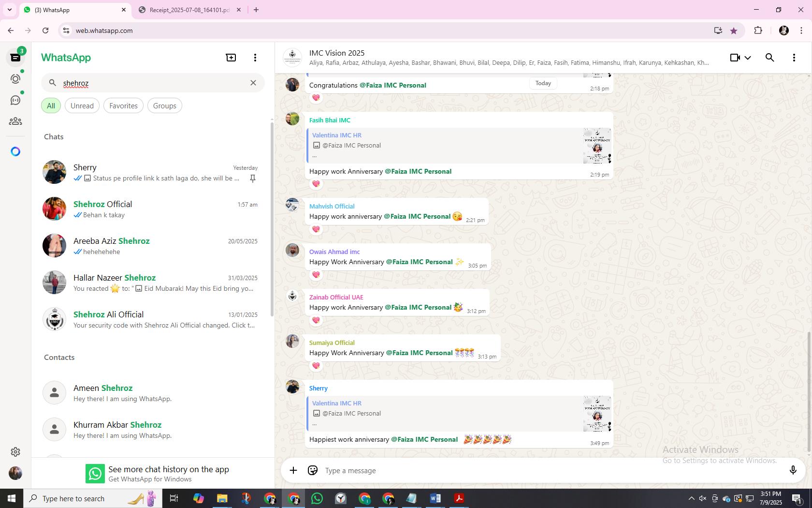Show hidden system tray icons
Viewport: 812px width, 508px height.
[x=691, y=498]
